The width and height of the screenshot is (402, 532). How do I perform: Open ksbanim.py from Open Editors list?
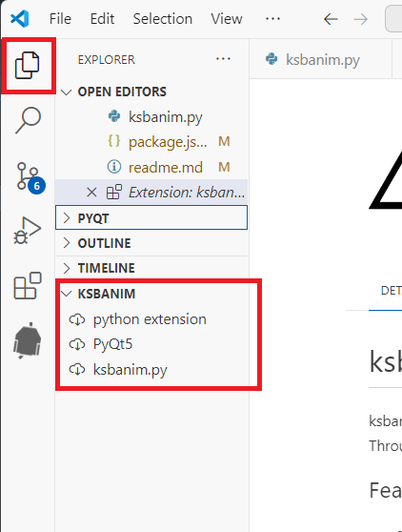151,117
